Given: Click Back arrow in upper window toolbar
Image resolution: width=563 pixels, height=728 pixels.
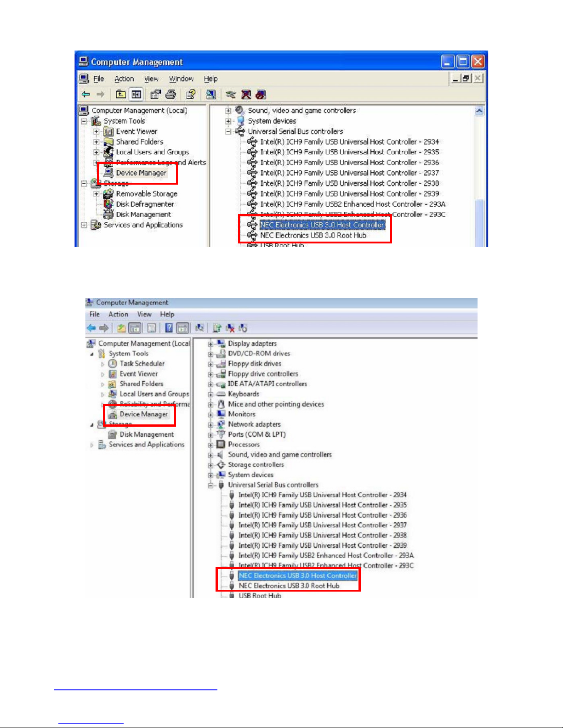Looking at the screenshot, I should click(86, 95).
